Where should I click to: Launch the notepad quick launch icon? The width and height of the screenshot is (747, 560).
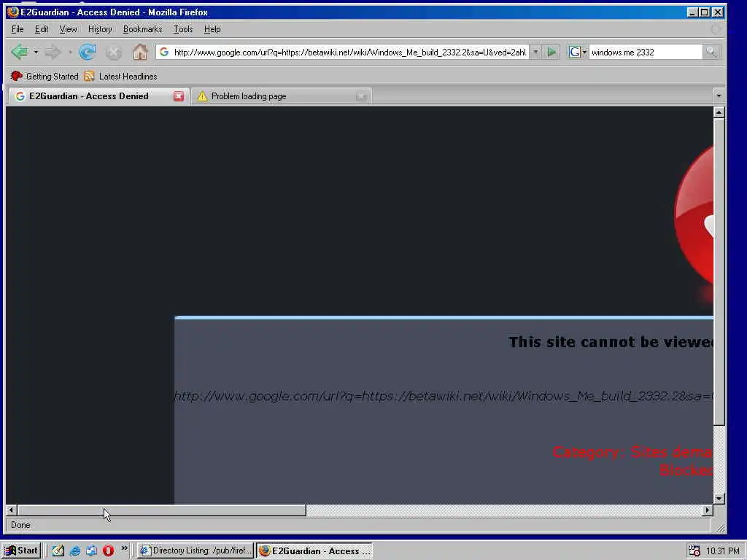point(58,551)
